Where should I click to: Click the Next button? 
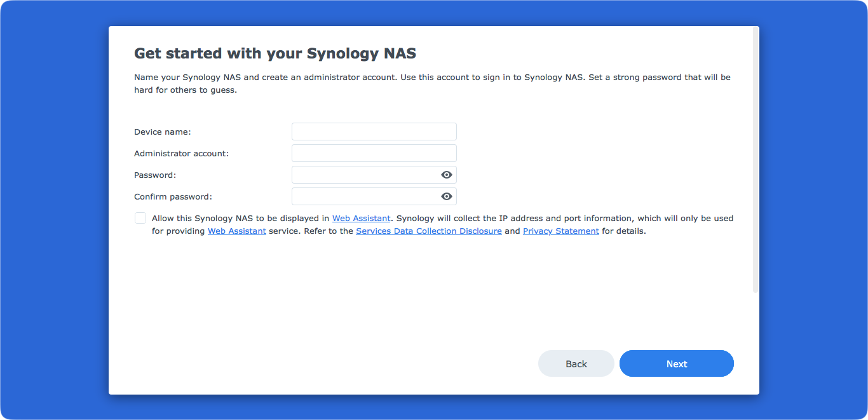coord(677,364)
